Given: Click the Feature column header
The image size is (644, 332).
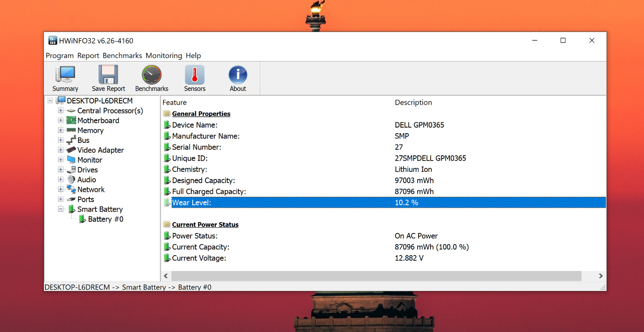Looking at the screenshot, I should [x=277, y=102].
